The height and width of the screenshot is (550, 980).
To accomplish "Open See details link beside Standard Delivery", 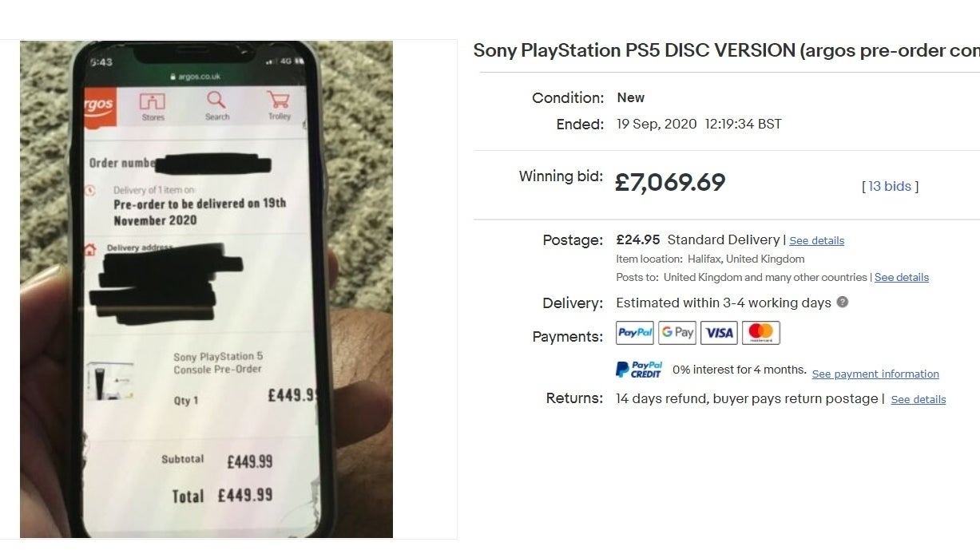I will [816, 240].
